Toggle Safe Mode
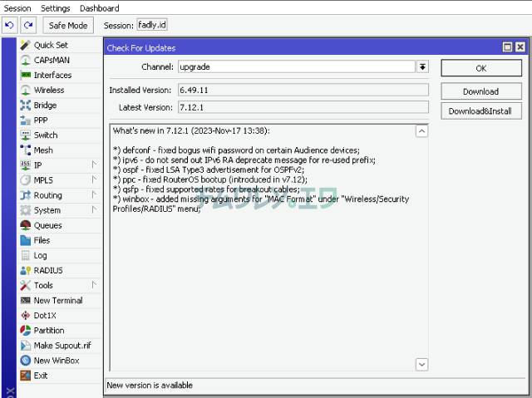Image resolution: width=532 pixels, height=398 pixels. click(68, 26)
